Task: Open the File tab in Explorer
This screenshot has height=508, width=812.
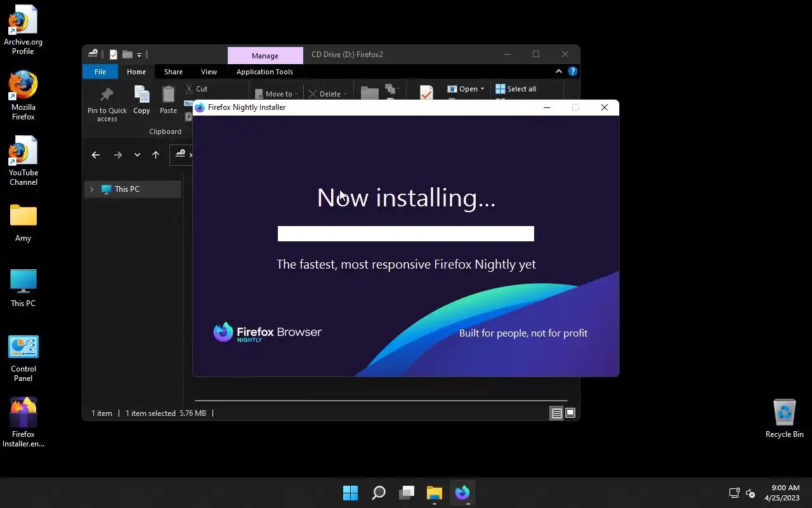Action: (100, 72)
